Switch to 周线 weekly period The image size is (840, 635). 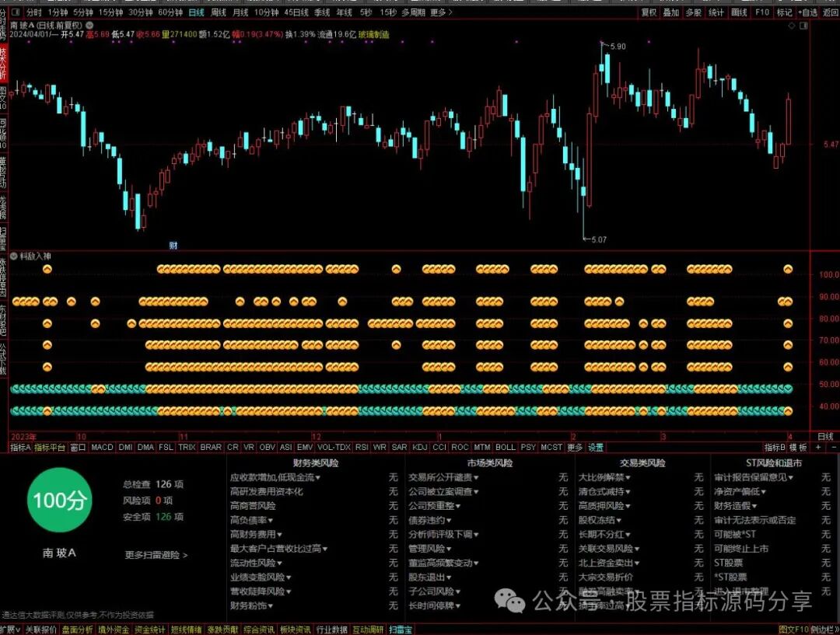click(219, 12)
